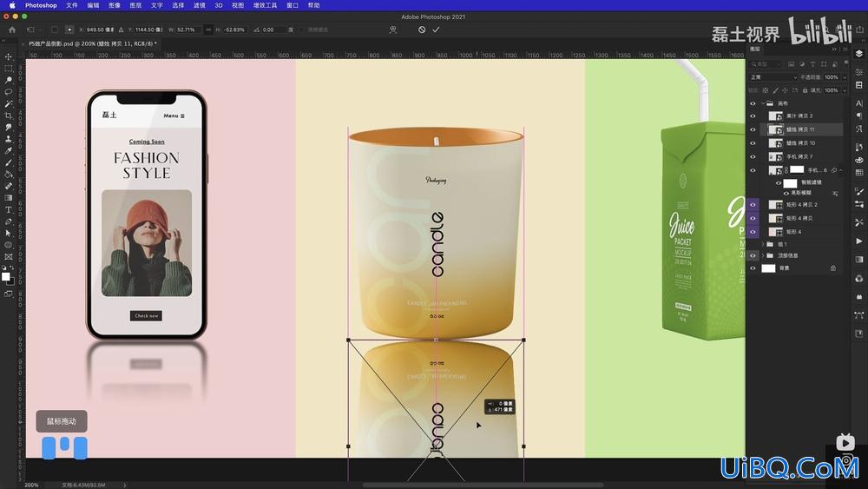Click the foreground color swatch
868x489 pixels.
coord(5,277)
